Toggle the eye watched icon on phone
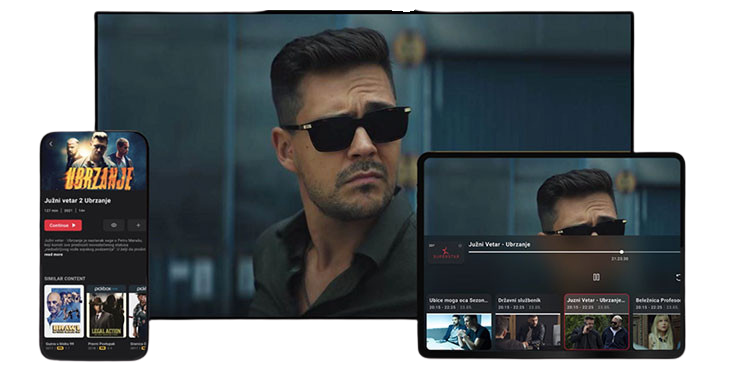This screenshot has height=370, width=729. [113, 225]
